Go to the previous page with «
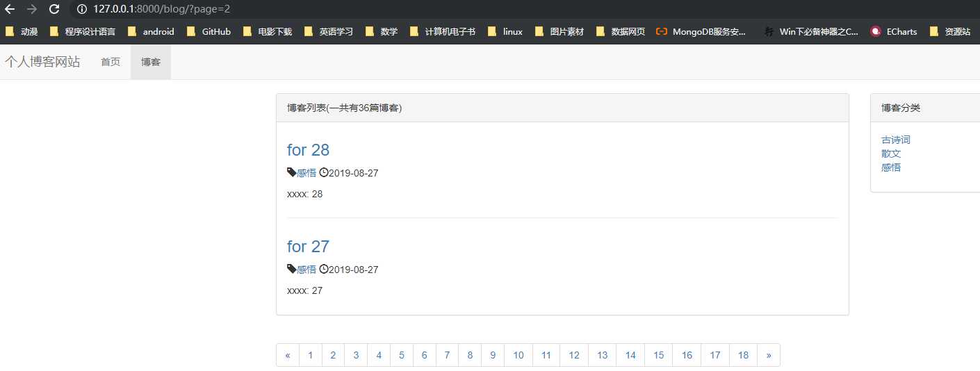Image resolution: width=980 pixels, height=371 pixels. [x=288, y=355]
